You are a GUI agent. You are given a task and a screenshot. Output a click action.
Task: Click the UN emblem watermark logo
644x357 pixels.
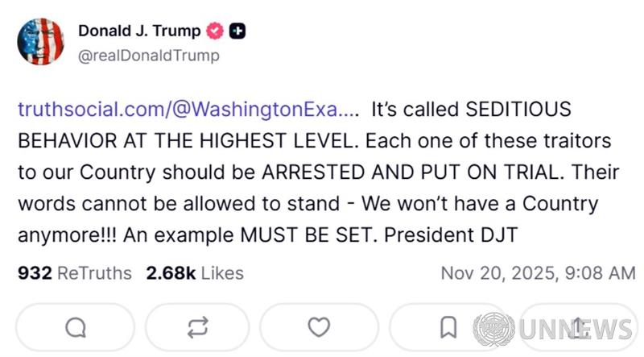point(493,330)
